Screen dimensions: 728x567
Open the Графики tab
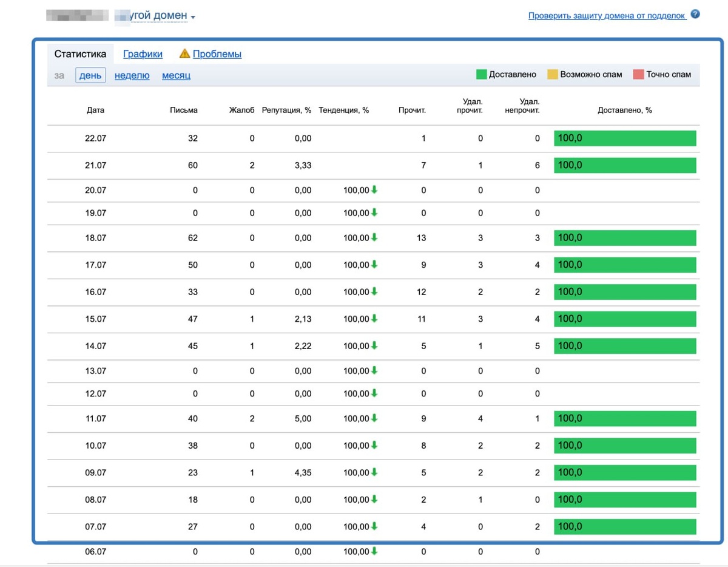tap(143, 54)
